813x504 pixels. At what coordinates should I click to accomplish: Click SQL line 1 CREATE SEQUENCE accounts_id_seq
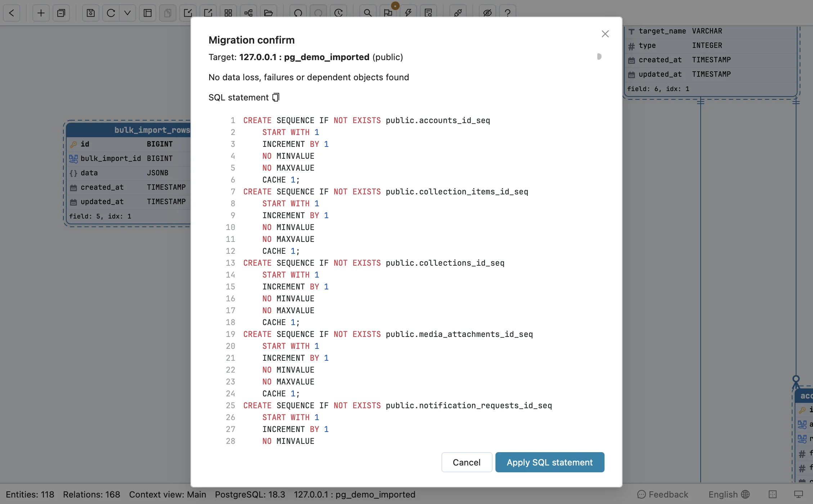[367, 120]
